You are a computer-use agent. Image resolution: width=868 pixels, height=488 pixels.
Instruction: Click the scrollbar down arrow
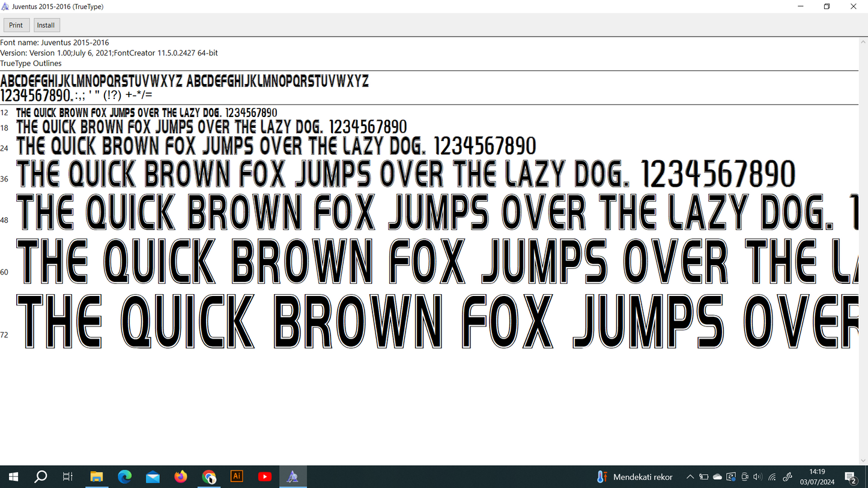(x=863, y=460)
